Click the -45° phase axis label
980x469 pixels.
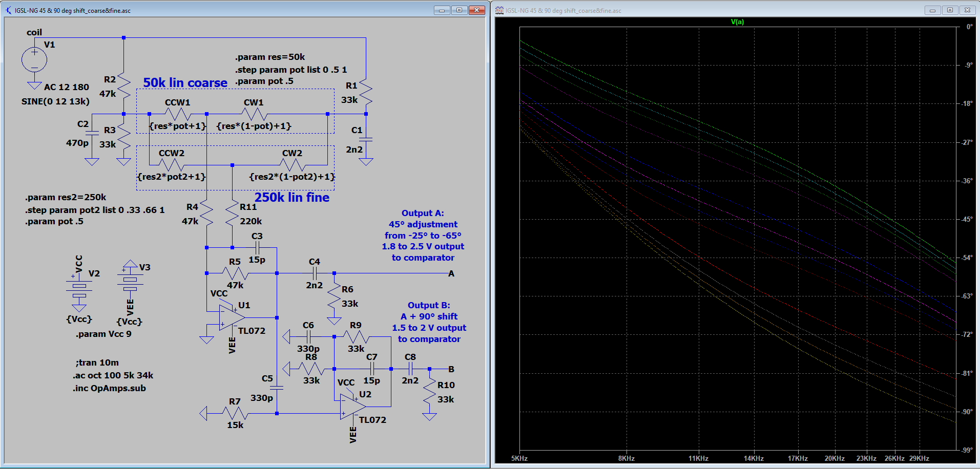(x=966, y=219)
